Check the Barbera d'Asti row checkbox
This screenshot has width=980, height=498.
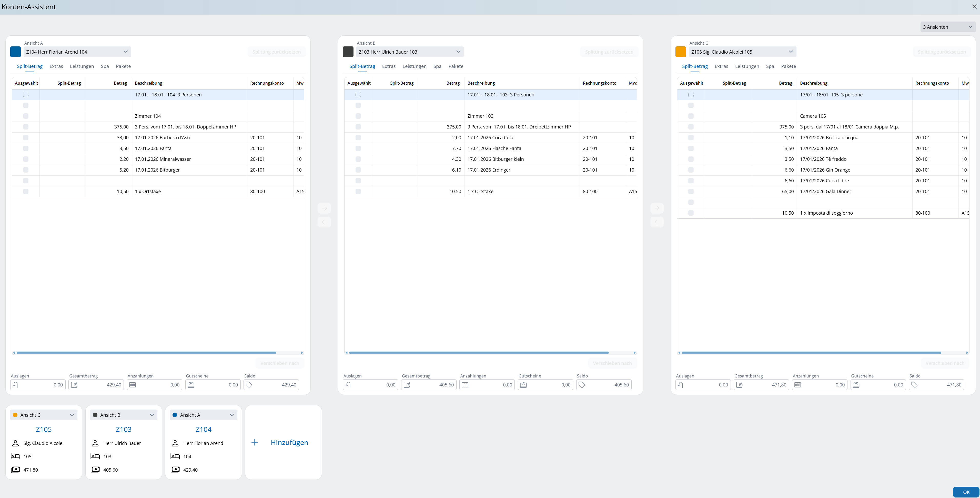25,137
